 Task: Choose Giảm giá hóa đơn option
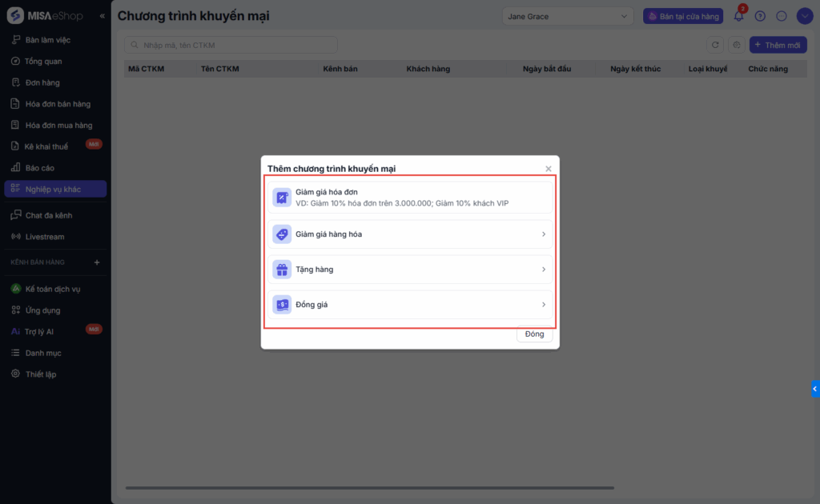[410, 198]
